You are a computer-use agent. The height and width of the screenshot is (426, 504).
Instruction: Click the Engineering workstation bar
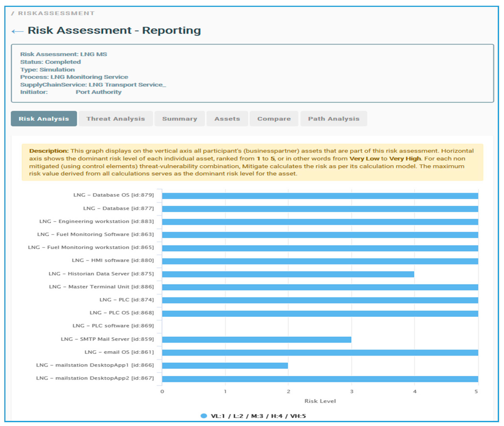click(x=320, y=222)
